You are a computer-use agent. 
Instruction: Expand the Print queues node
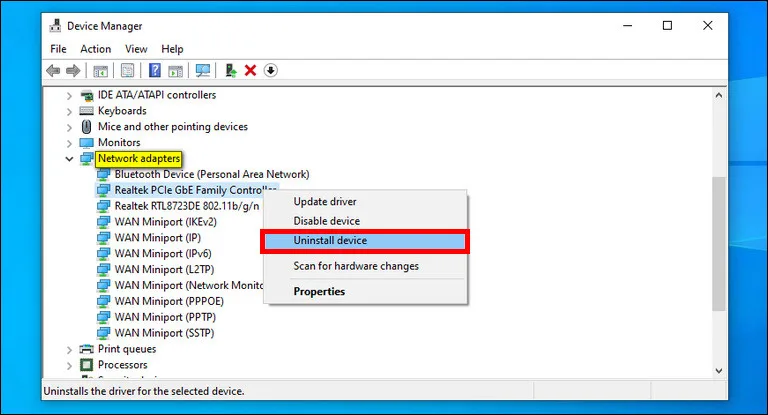coord(69,350)
